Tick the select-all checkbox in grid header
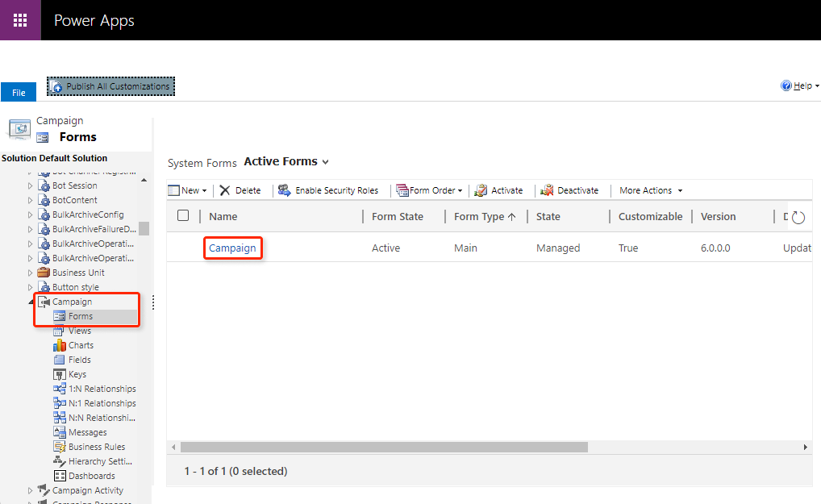This screenshot has width=821, height=504. coord(183,215)
